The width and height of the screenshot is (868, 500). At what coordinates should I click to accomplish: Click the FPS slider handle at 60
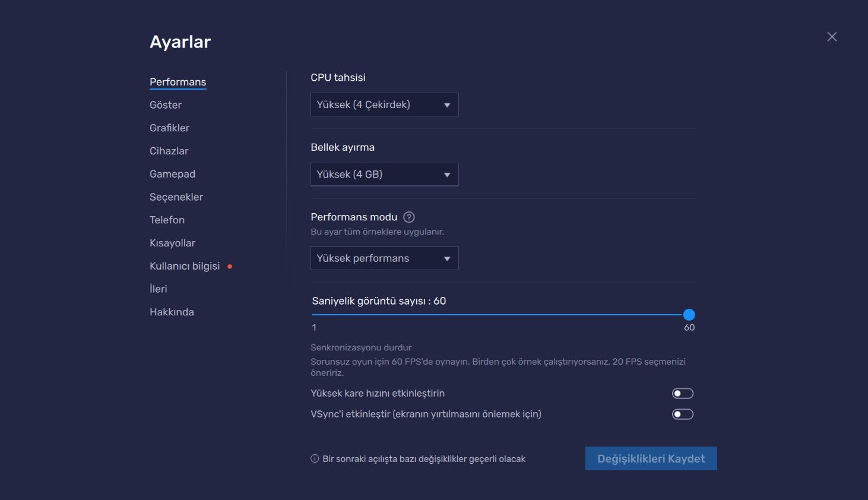point(689,315)
